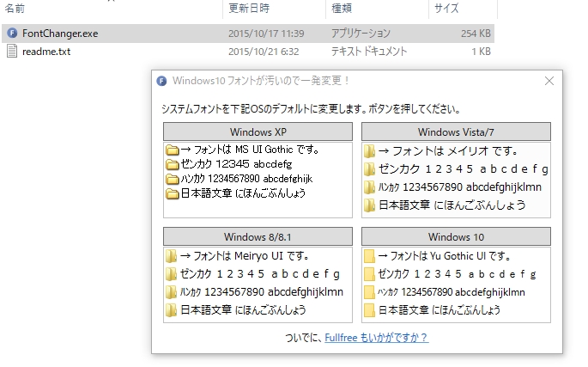
Task: Click folder icon beside 'フォントは Meiryo UI です'
Action: tap(171, 256)
